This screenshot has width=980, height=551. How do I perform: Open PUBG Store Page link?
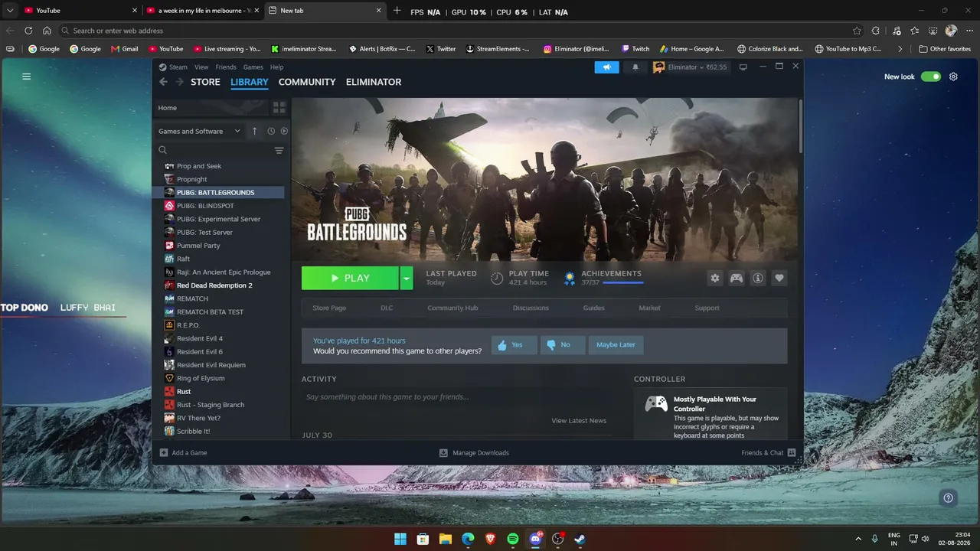coord(329,308)
